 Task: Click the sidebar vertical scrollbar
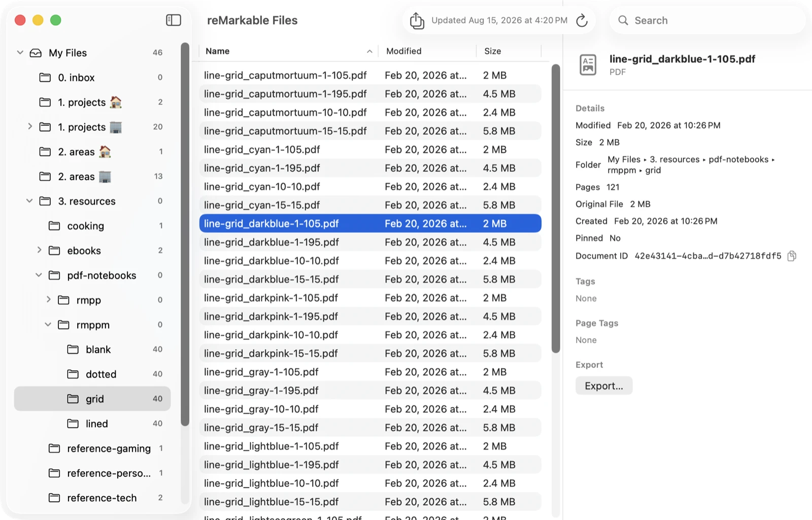(185, 234)
